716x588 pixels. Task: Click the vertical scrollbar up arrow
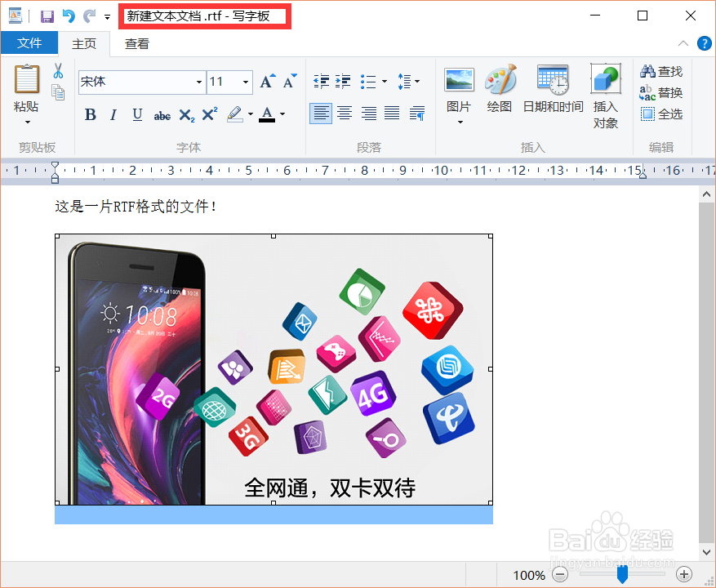[x=706, y=194]
